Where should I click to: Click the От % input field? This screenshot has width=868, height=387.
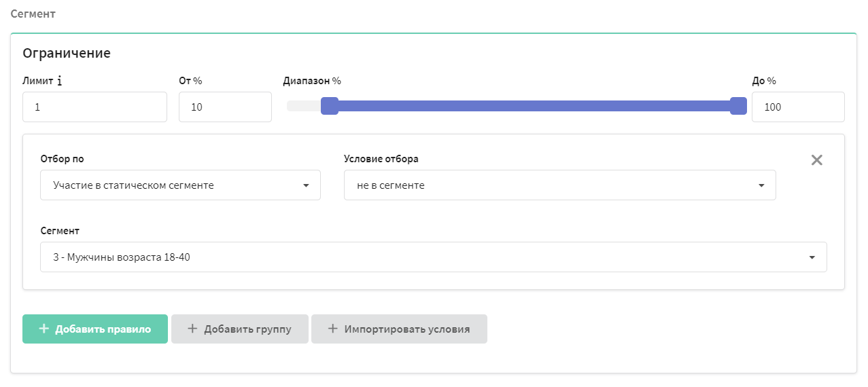[225, 107]
